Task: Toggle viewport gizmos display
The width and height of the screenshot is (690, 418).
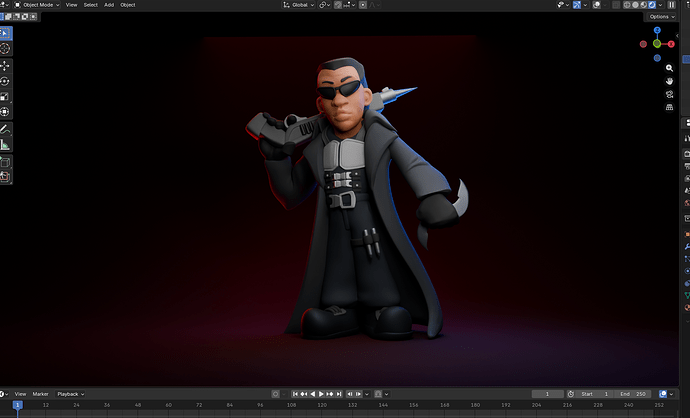Action: click(577, 5)
